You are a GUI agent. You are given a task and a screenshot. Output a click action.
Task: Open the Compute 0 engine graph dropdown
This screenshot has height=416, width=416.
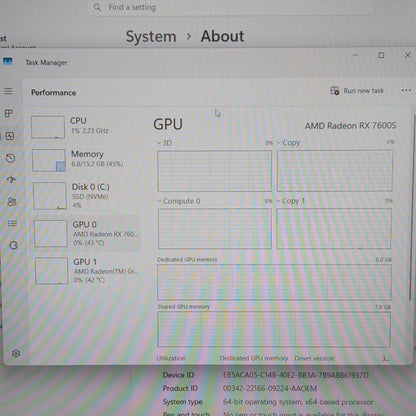159,201
